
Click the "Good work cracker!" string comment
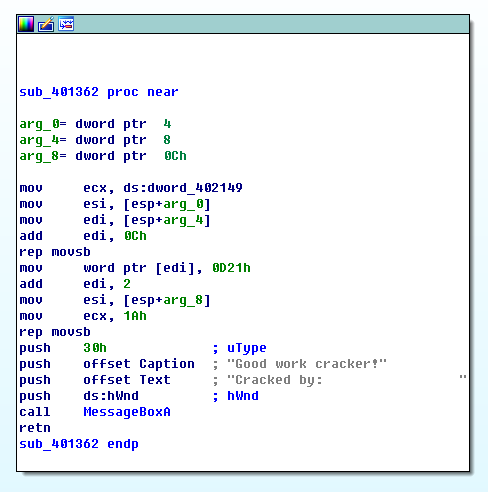point(307,364)
